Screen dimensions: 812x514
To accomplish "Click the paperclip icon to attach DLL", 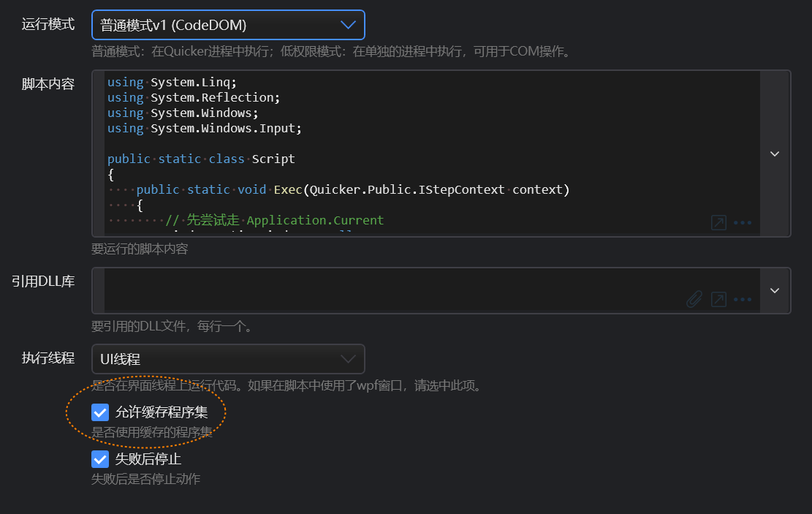I will click(694, 299).
